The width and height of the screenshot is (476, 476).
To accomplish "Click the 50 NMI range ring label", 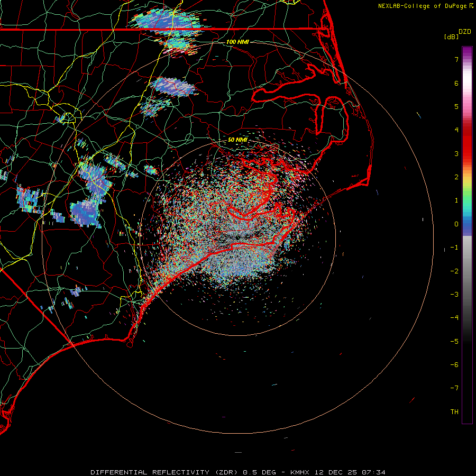I will pos(237,140).
